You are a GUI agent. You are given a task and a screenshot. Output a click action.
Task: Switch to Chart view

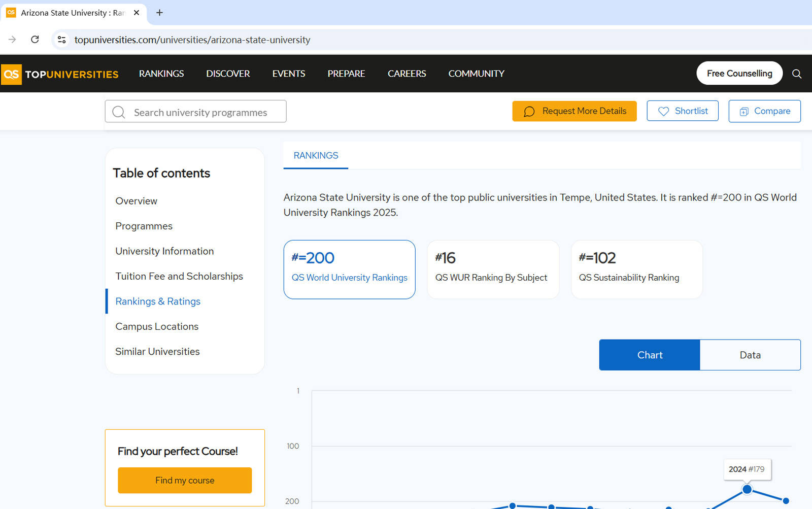tap(650, 355)
